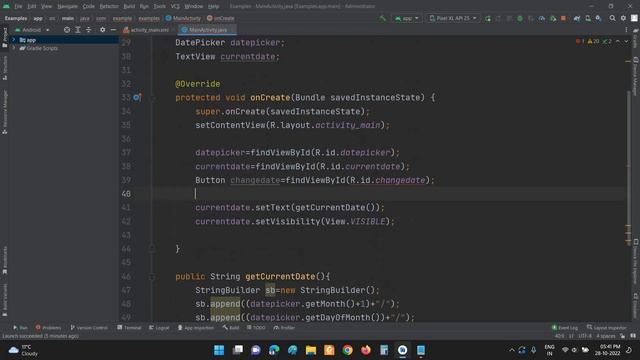This screenshot has height=360, width=640.
Task: Open project panel options gear
Action: click(102, 30)
